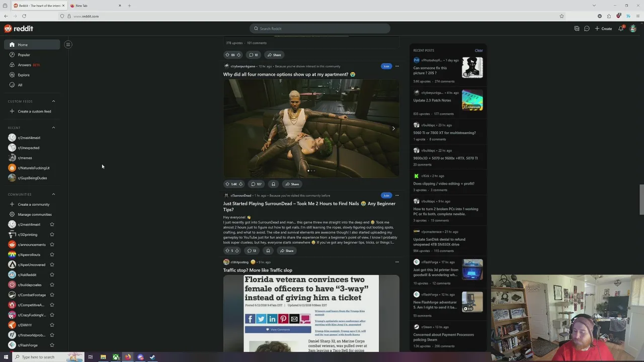Click the Manage communities gear item
The image size is (644, 362).
(31, 214)
